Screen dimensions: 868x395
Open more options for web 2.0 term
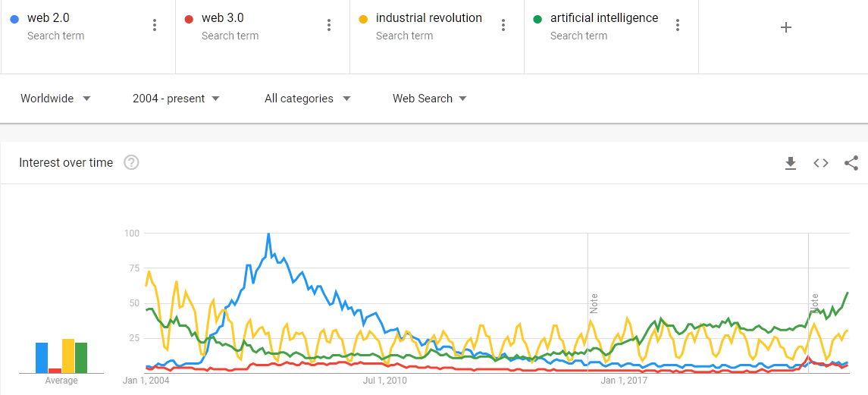pos(155,25)
